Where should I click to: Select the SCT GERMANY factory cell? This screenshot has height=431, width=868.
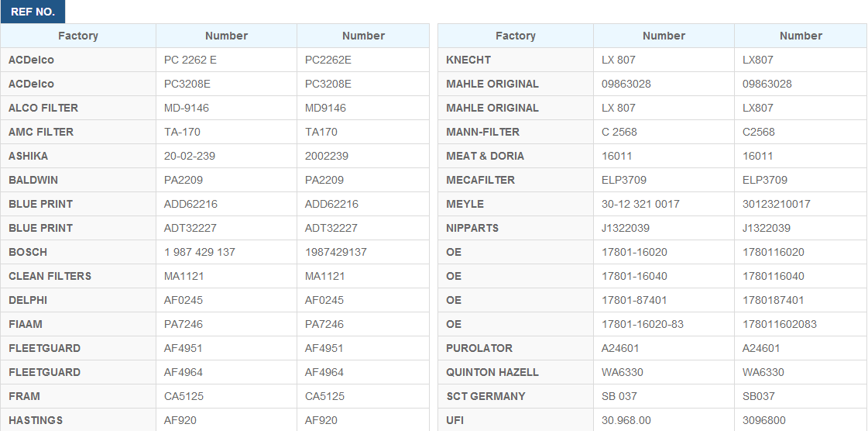click(x=516, y=396)
